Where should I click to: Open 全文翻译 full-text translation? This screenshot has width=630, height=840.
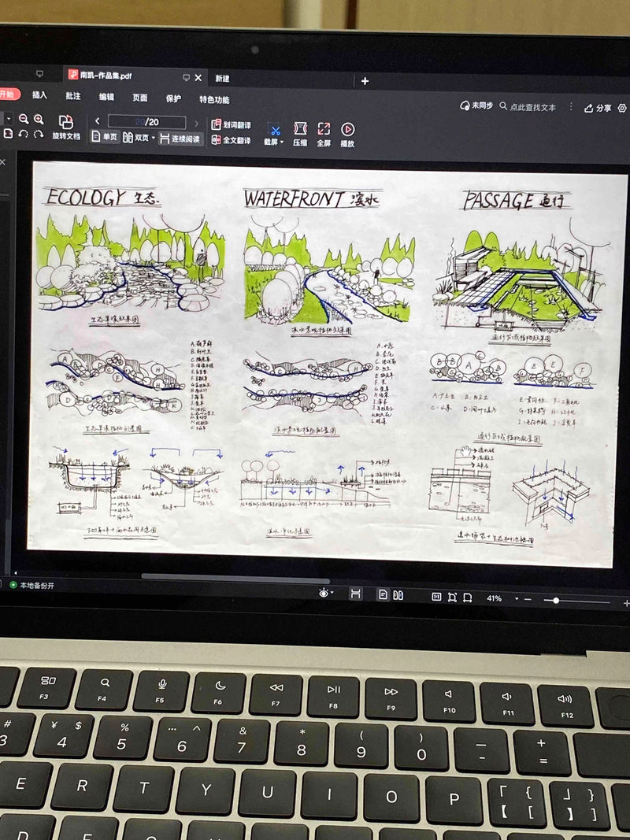point(231,140)
